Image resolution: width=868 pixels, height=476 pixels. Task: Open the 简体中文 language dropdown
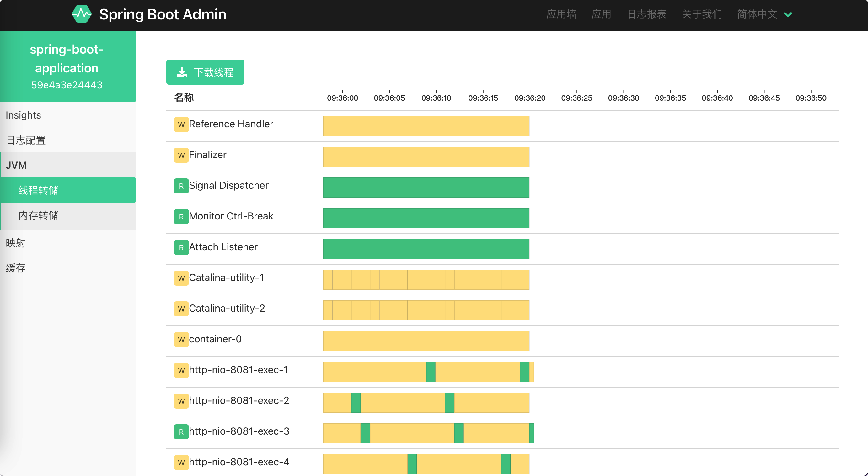click(764, 14)
